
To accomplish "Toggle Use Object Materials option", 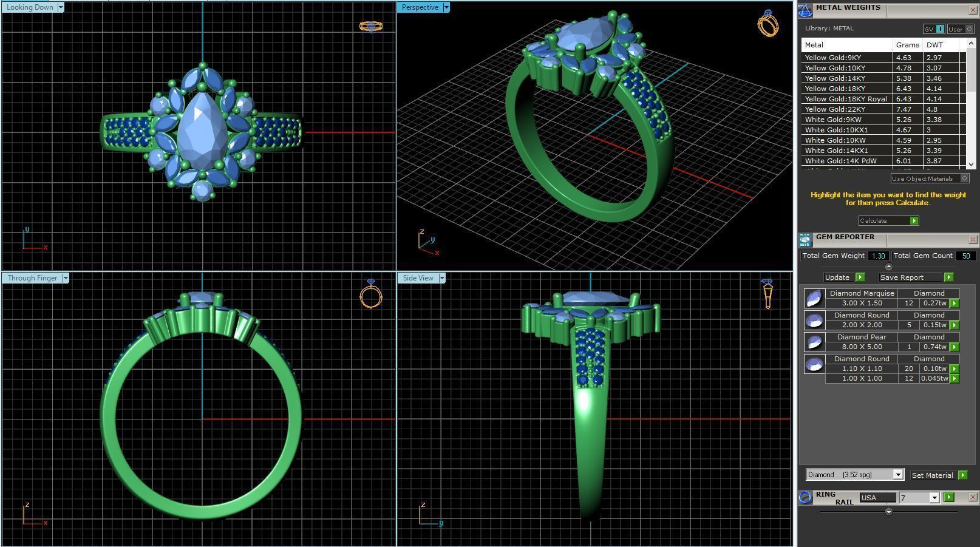I will pyautogui.click(x=930, y=178).
